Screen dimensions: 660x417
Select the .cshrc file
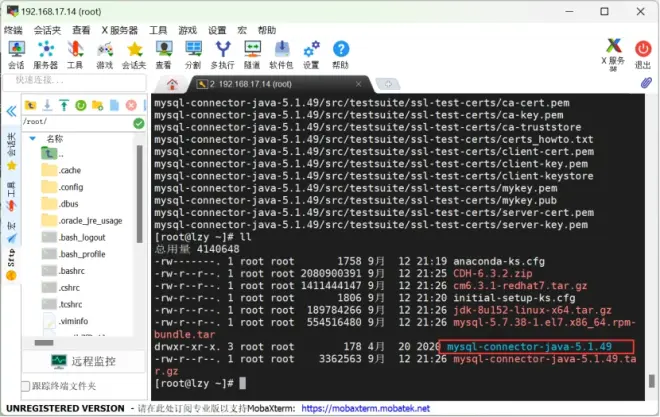tap(61, 288)
